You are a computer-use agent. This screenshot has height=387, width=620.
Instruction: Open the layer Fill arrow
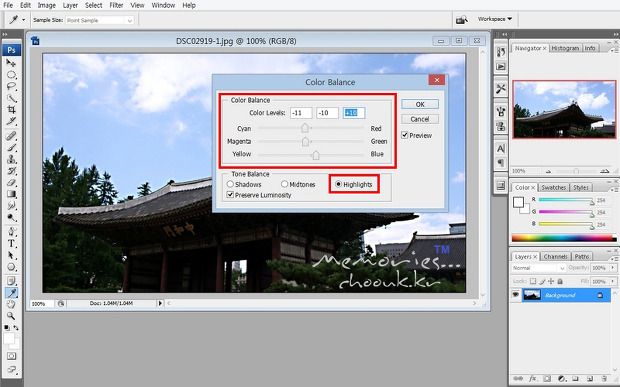[x=613, y=281]
